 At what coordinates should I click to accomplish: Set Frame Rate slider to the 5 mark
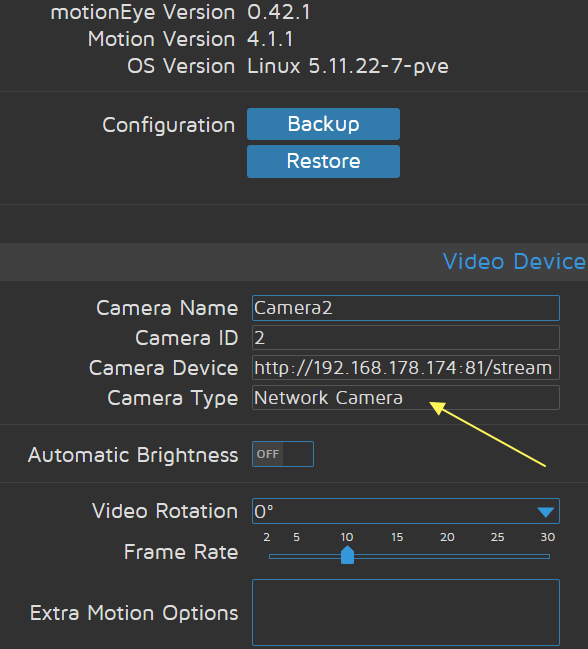pos(297,557)
